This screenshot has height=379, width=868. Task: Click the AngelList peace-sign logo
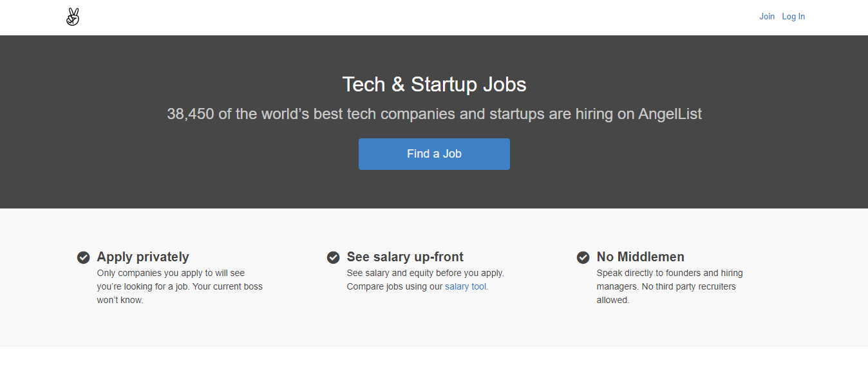pyautogui.click(x=73, y=17)
